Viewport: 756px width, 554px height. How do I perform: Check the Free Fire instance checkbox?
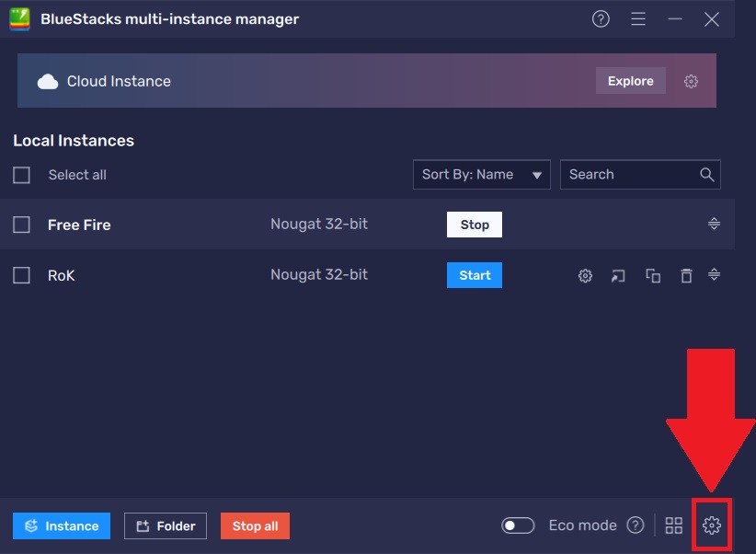click(21, 225)
